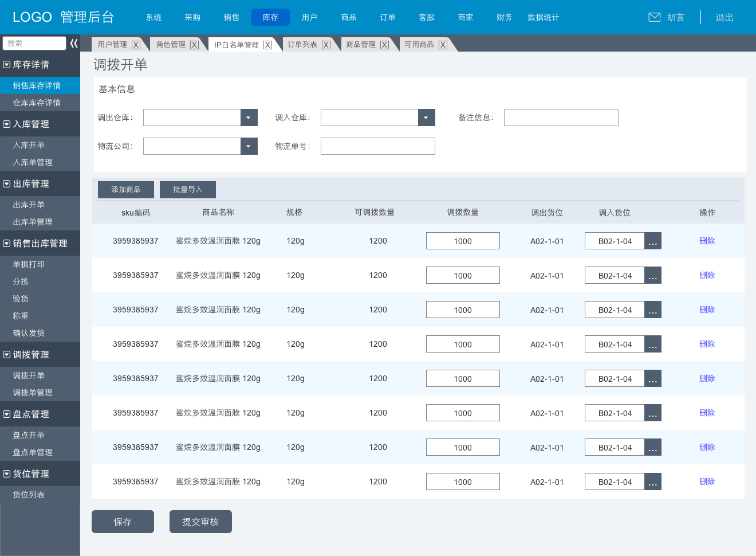Open location picker ellipsis in first row
This screenshot has height=556, width=756.
coord(653,241)
